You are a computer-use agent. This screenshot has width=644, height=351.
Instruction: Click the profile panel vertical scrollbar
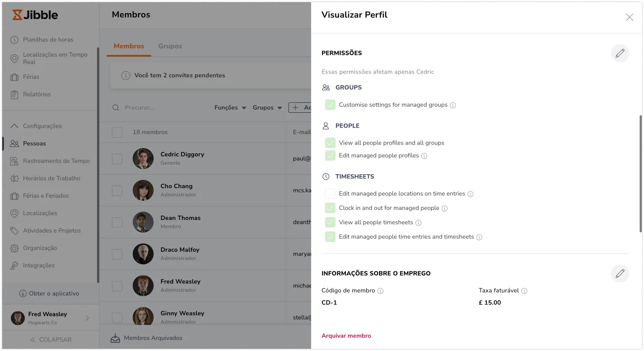641,173
